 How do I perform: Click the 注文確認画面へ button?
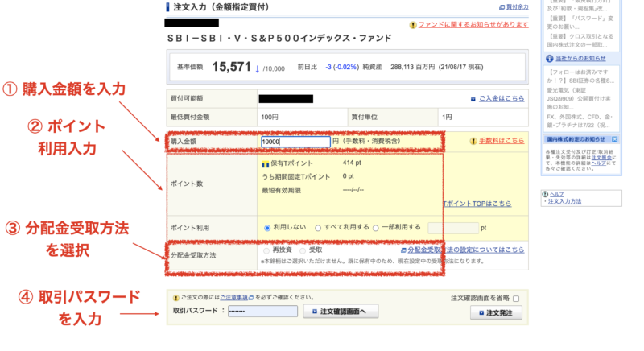(x=341, y=312)
